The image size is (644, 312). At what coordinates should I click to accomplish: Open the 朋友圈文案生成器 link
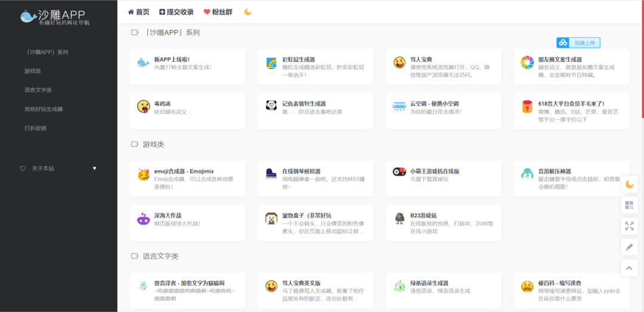coord(551,60)
